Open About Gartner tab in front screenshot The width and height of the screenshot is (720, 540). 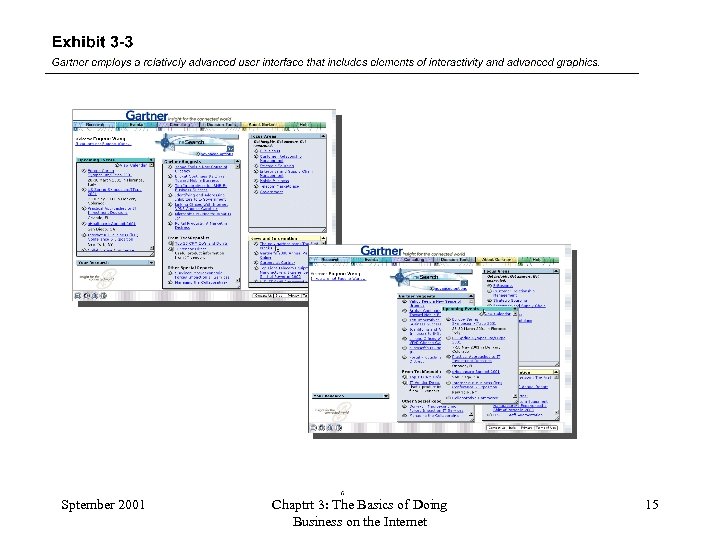coord(496,259)
